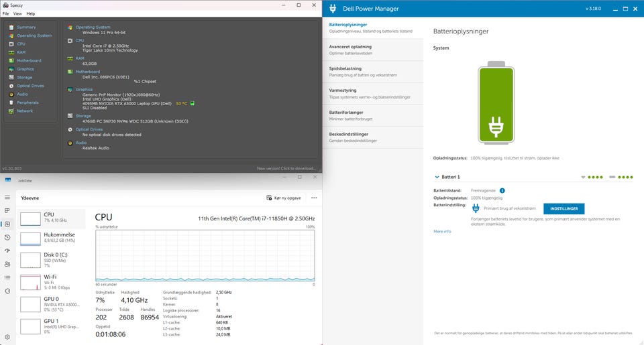Open Avanceret opladning tab
This screenshot has height=345, width=644.
[x=372, y=50]
